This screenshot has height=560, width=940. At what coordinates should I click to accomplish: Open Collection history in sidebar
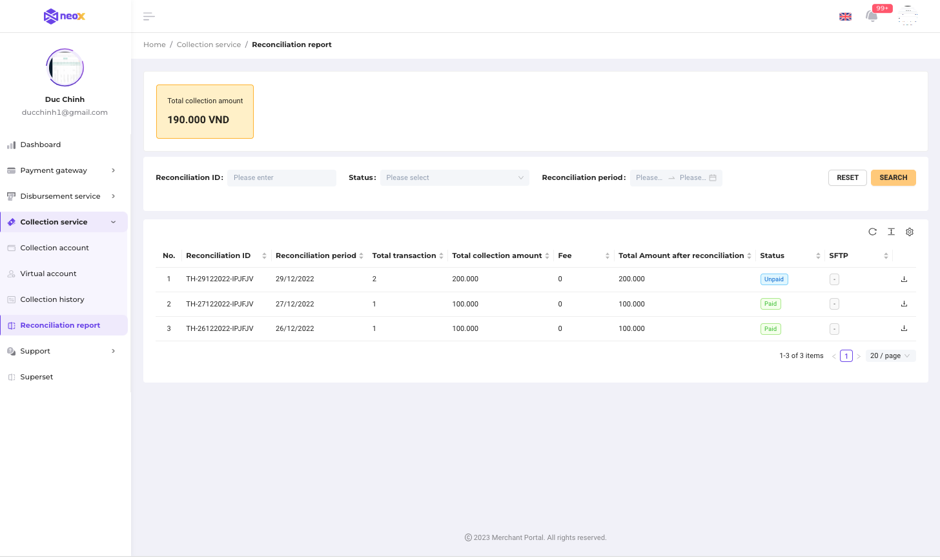(x=52, y=299)
